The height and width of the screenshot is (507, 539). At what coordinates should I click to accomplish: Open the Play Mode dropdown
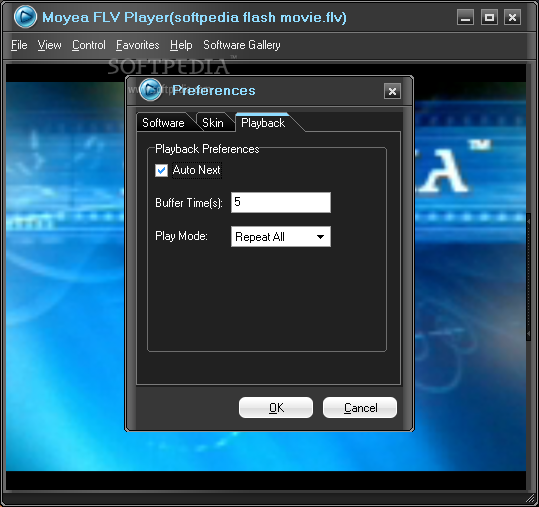[281, 236]
